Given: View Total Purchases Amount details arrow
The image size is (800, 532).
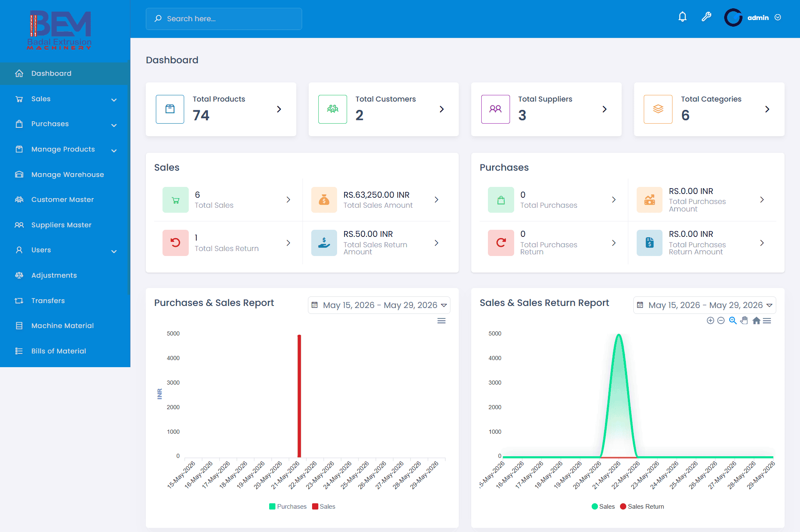Looking at the screenshot, I should (x=762, y=200).
